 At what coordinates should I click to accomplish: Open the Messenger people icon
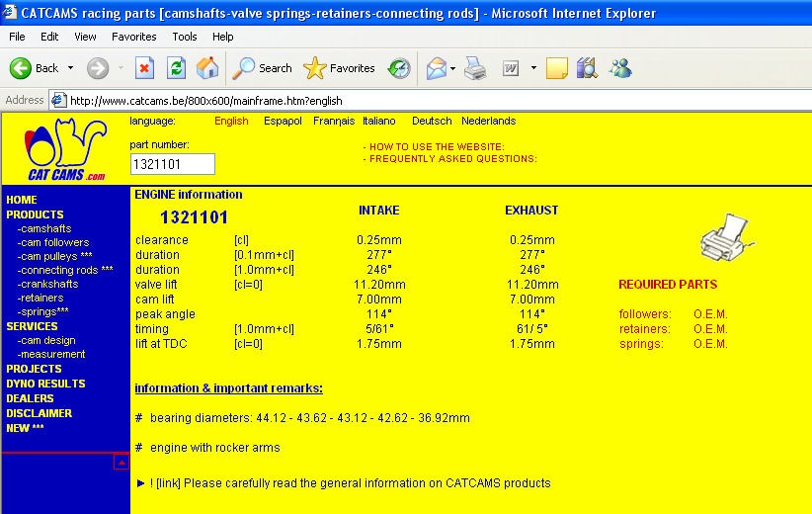coord(620,68)
